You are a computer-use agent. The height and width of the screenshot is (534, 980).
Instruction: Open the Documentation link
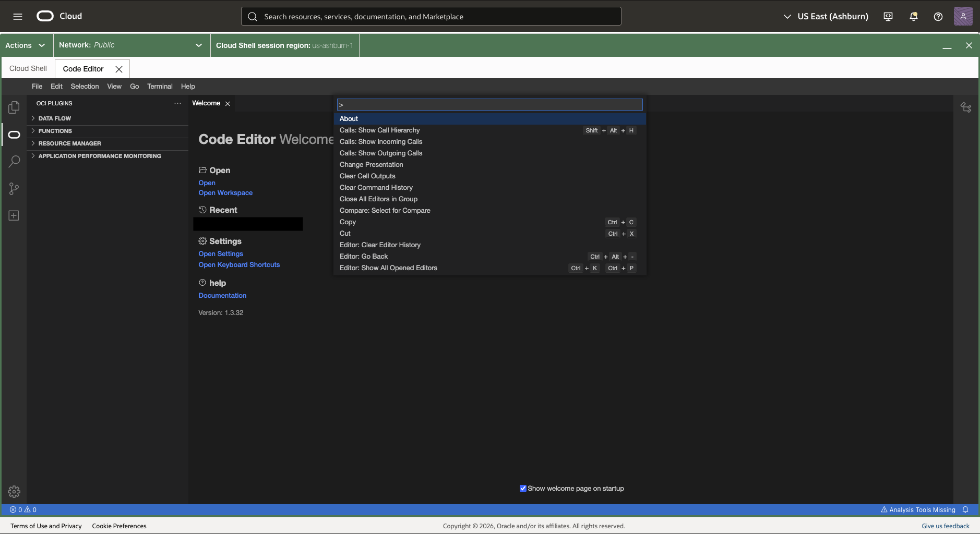pos(222,296)
